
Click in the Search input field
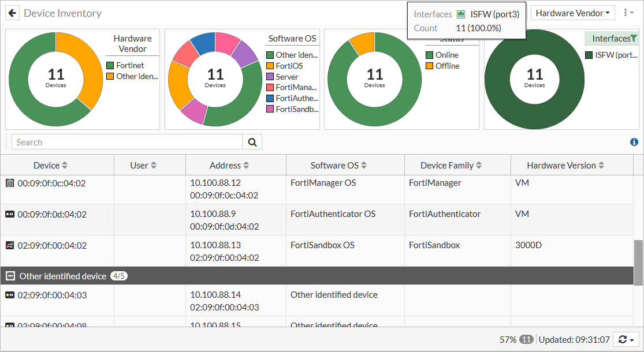tap(127, 142)
